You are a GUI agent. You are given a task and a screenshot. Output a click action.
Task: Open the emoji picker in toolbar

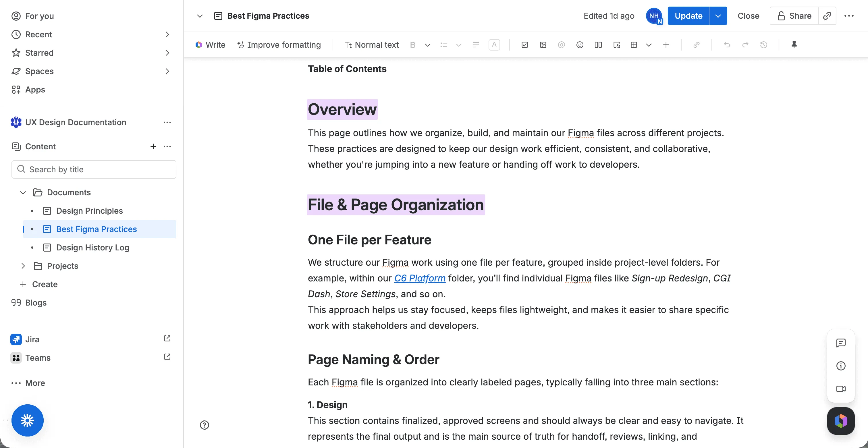point(580,45)
